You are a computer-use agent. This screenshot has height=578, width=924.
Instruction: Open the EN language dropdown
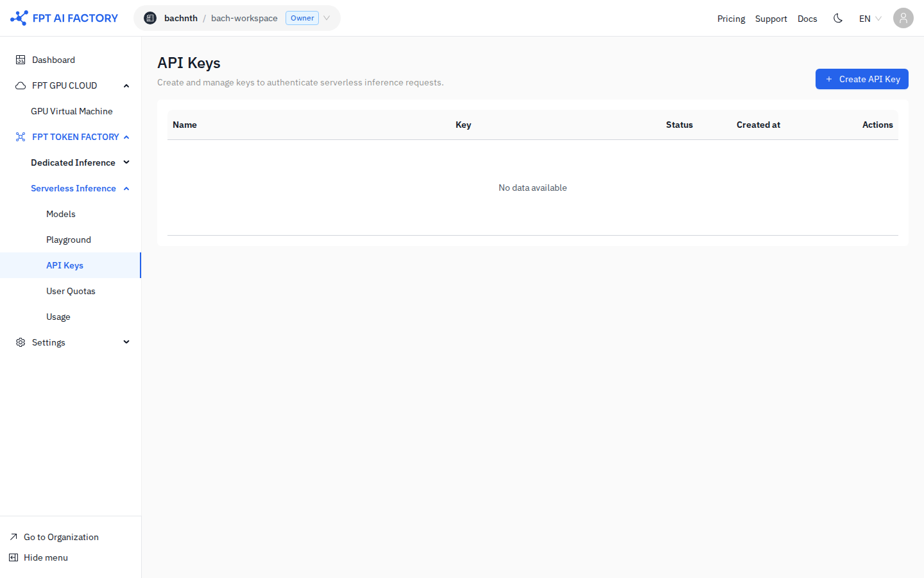point(870,19)
